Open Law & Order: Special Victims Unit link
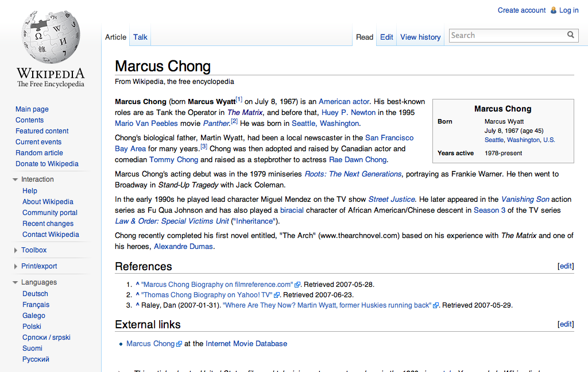 click(x=172, y=221)
